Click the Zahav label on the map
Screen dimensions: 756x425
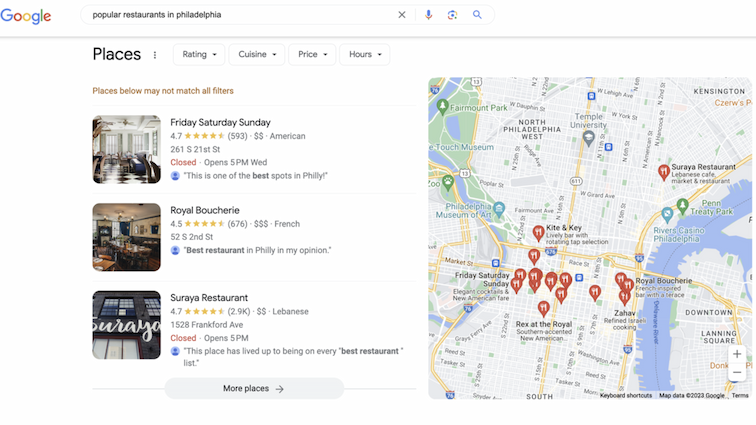click(x=624, y=313)
